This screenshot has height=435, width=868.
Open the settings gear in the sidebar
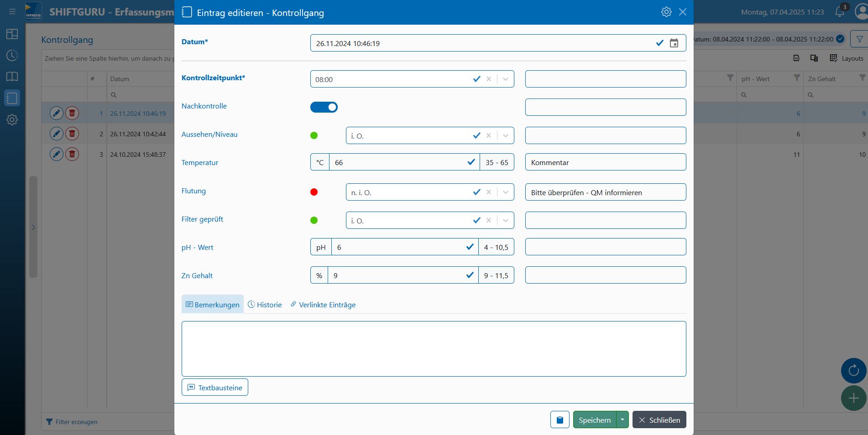click(x=12, y=120)
